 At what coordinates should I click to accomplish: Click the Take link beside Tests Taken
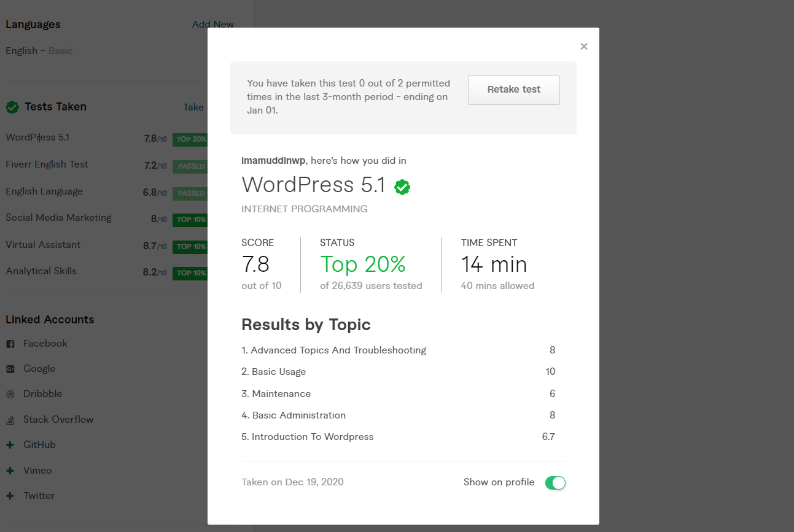[193, 107]
